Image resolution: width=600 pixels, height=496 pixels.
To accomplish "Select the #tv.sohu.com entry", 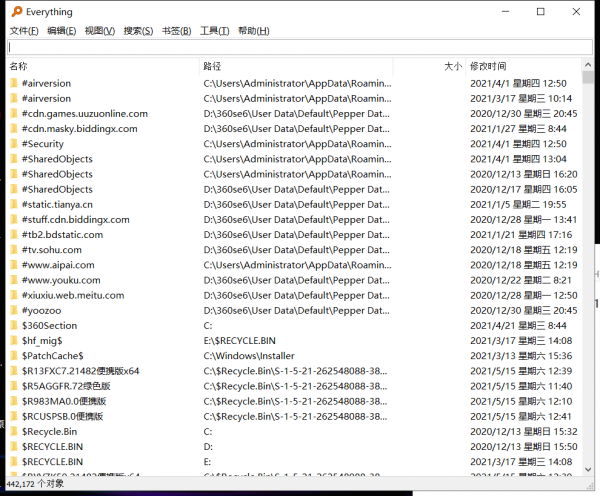I will (x=52, y=250).
